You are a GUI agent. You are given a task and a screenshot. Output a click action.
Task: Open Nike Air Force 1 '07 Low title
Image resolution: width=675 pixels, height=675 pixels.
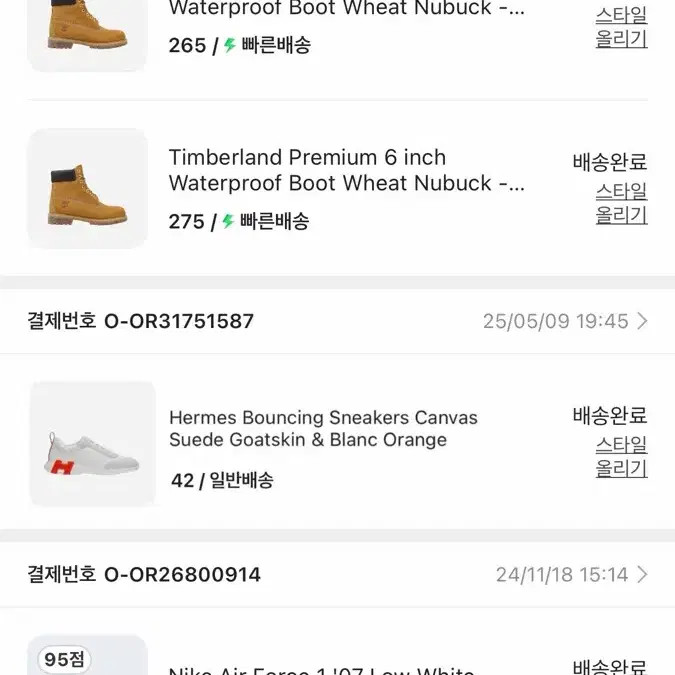322,670
